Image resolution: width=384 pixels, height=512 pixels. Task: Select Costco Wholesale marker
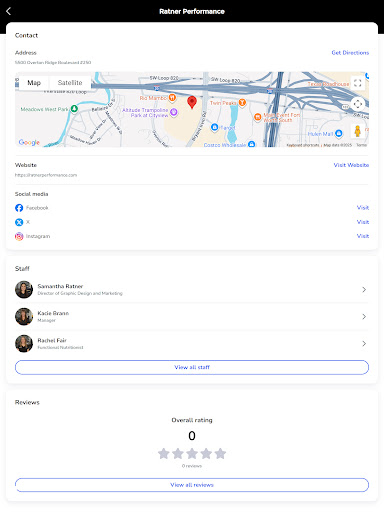[252, 144]
